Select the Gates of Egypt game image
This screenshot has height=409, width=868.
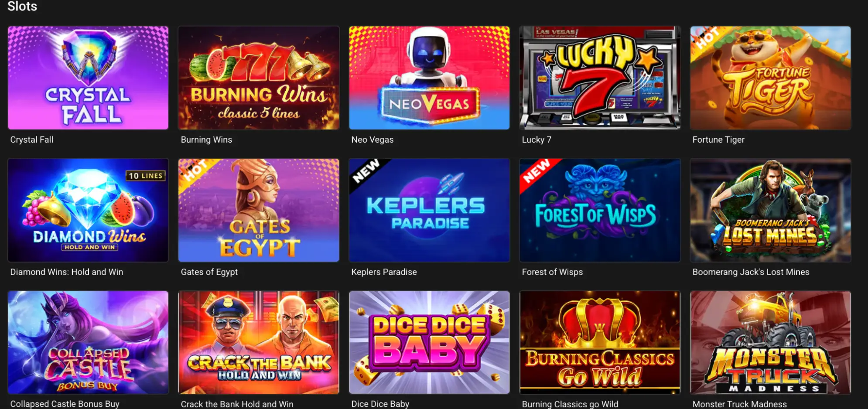coord(259,210)
